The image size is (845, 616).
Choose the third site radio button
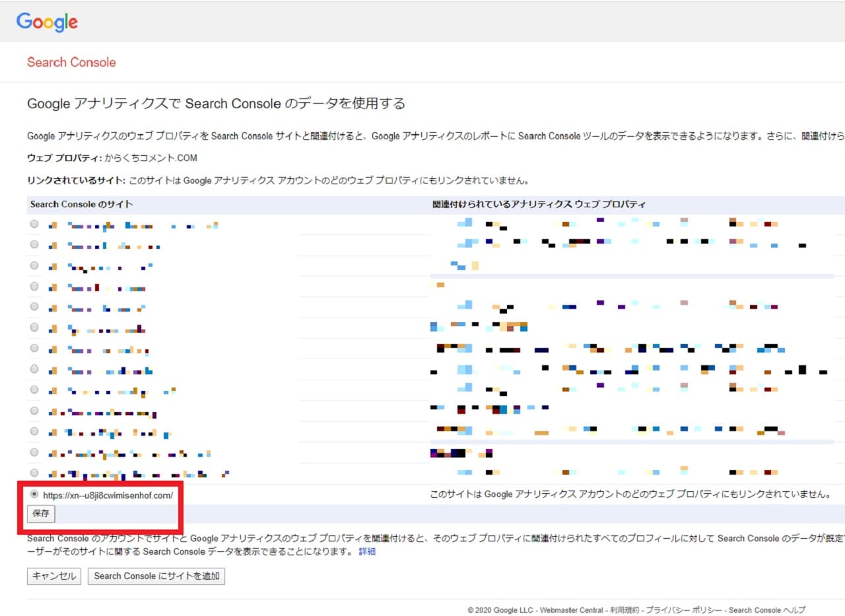click(x=34, y=265)
